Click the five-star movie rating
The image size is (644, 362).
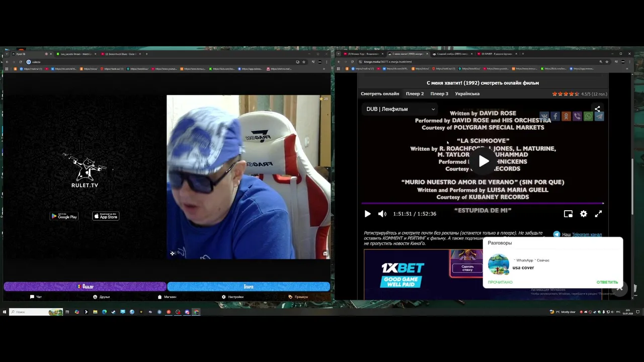[566, 94]
